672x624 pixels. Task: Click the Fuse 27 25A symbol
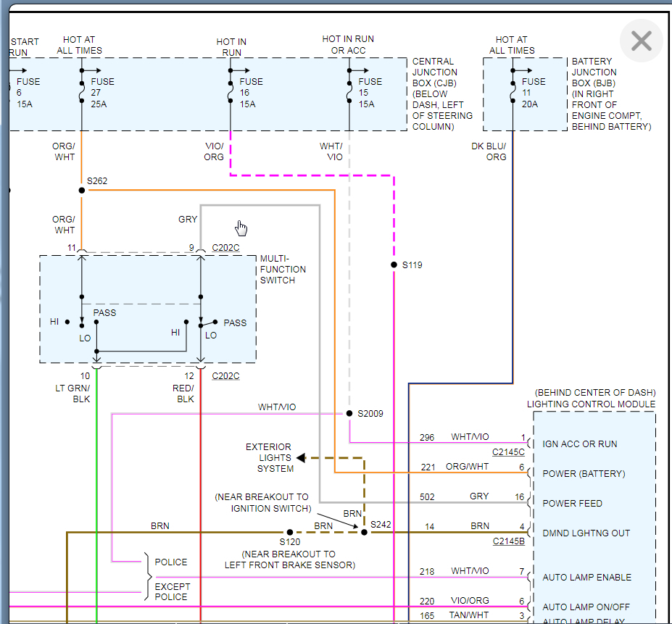tap(81, 93)
